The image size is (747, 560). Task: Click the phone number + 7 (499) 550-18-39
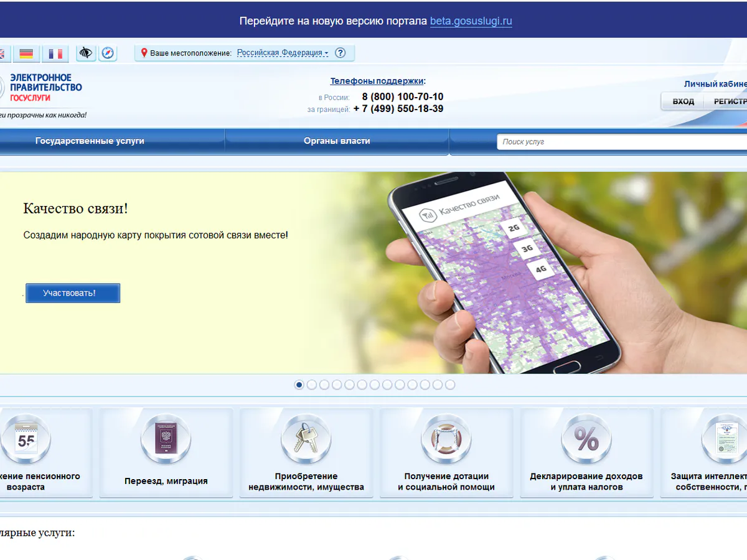[398, 109]
